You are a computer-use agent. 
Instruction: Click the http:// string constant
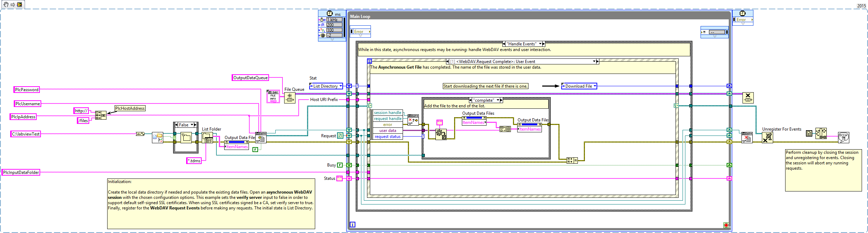(x=81, y=111)
